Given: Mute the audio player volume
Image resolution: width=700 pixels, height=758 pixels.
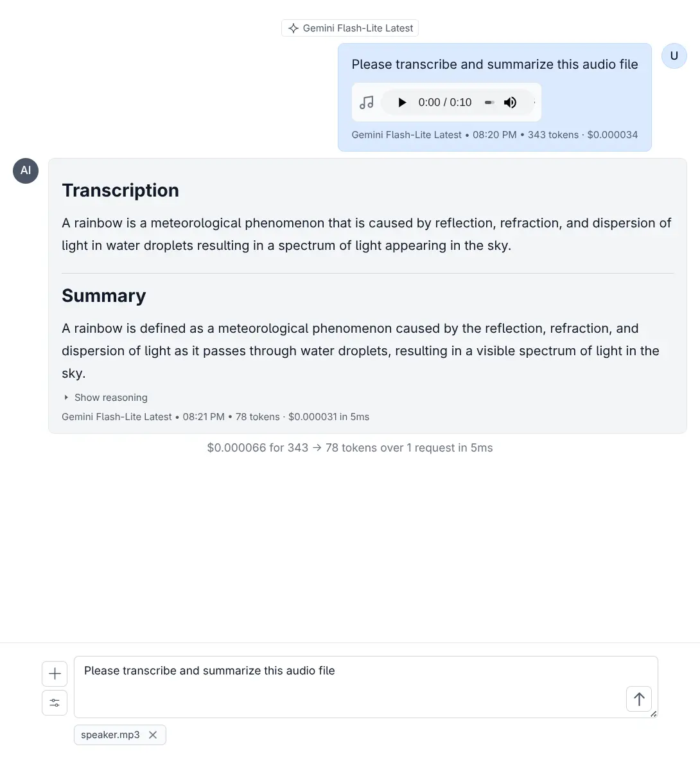Looking at the screenshot, I should (511, 102).
